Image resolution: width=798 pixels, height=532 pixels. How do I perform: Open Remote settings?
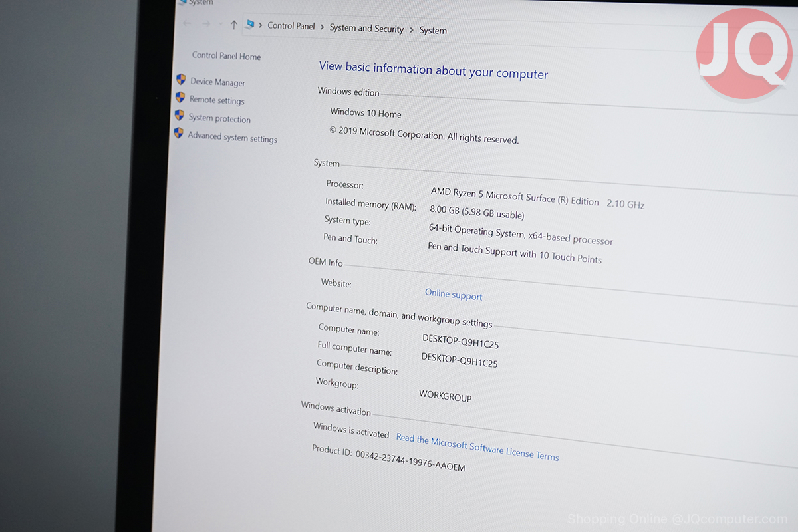[x=217, y=100]
